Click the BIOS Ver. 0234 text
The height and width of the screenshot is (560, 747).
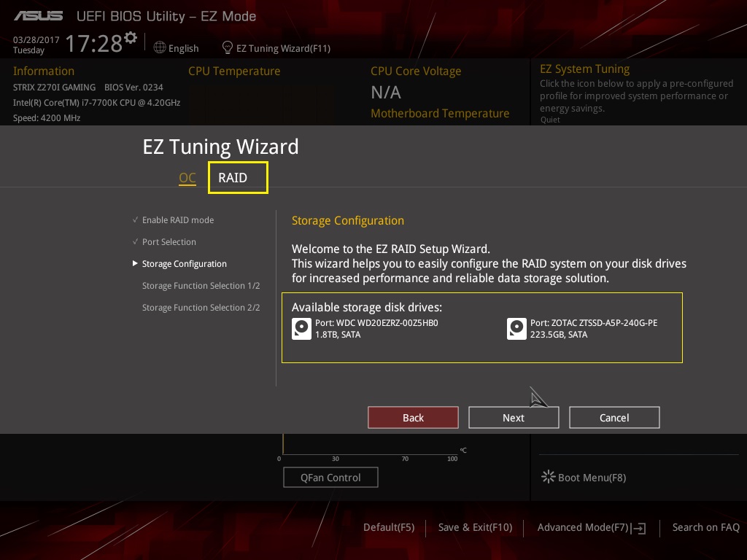click(x=133, y=87)
